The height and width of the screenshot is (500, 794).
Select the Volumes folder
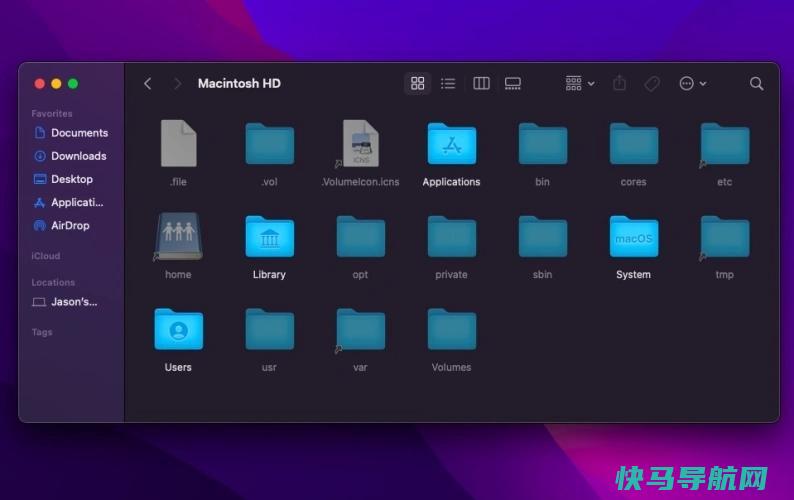tap(452, 329)
